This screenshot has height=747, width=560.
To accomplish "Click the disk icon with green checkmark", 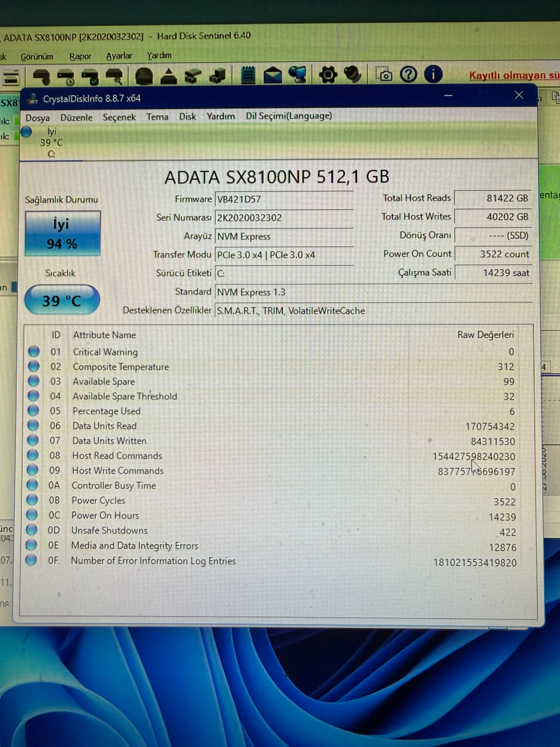I will 90,76.
